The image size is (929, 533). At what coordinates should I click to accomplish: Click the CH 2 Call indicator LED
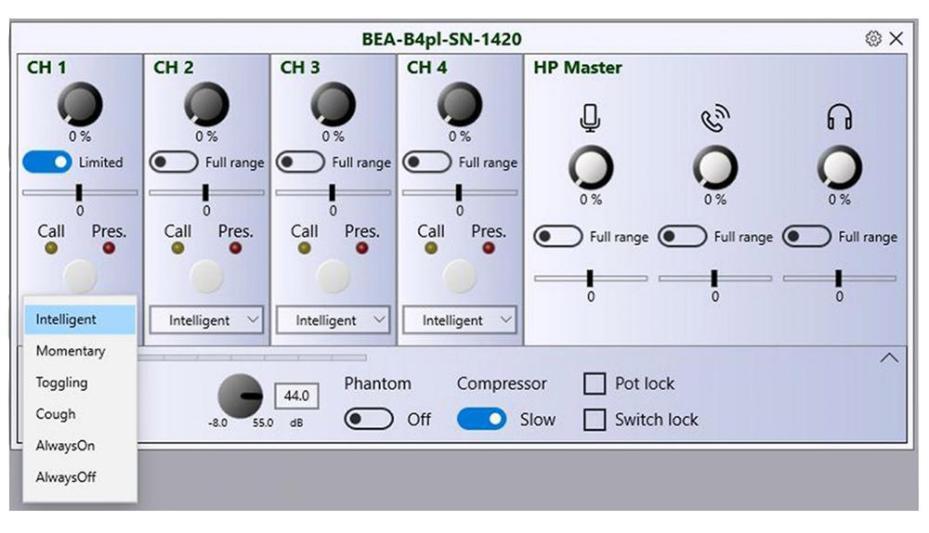coord(177,248)
